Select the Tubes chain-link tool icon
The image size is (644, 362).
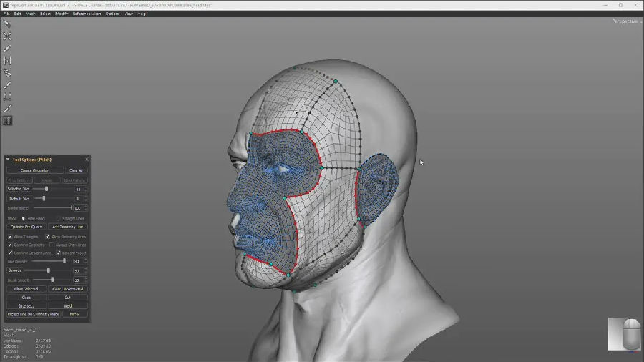point(8,72)
